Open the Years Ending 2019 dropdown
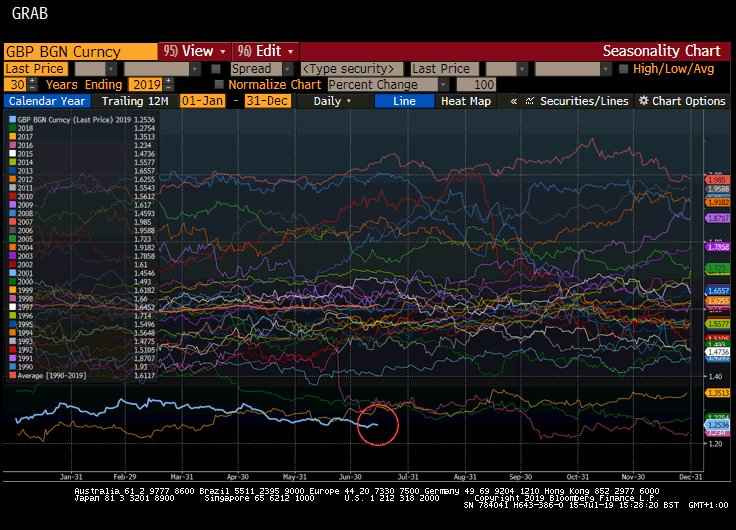This screenshot has width=736, height=530. [x=167, y=85]
